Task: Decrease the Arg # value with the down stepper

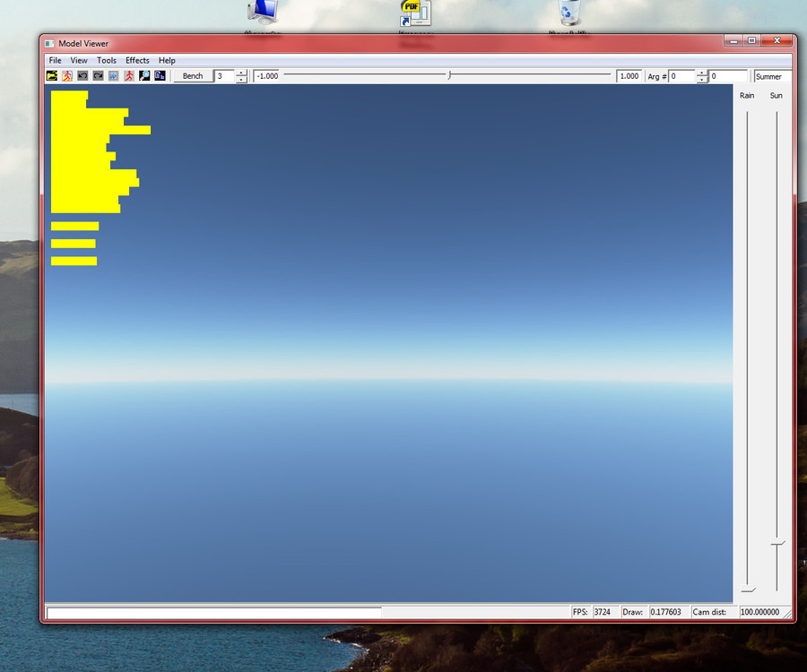Action: [700, 80]
